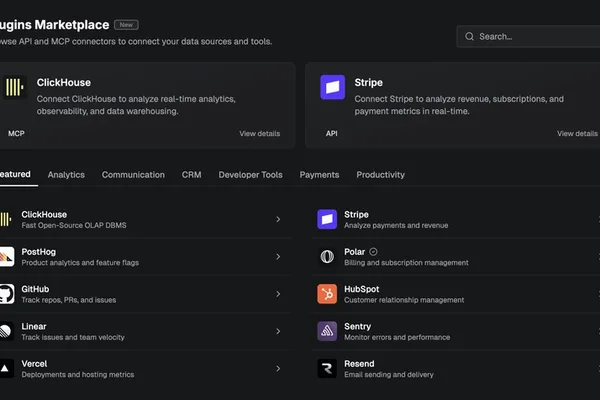Select the Sentry list entry name
This screenshot has height=400, width=600.
[x=357, y=327]
